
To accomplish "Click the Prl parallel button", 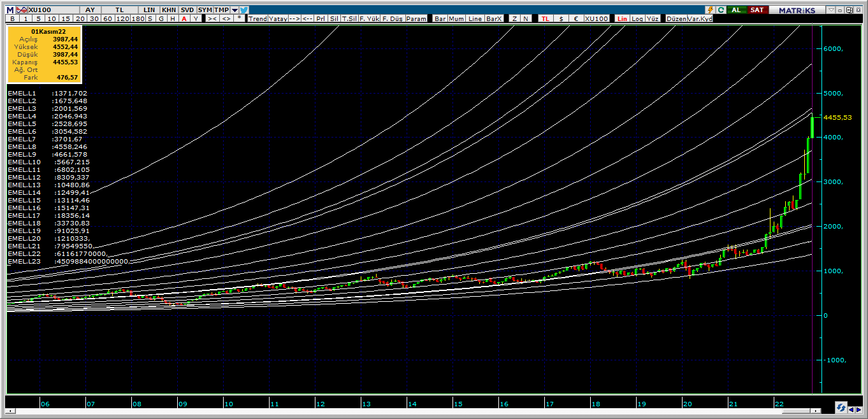I will [321, 18].
